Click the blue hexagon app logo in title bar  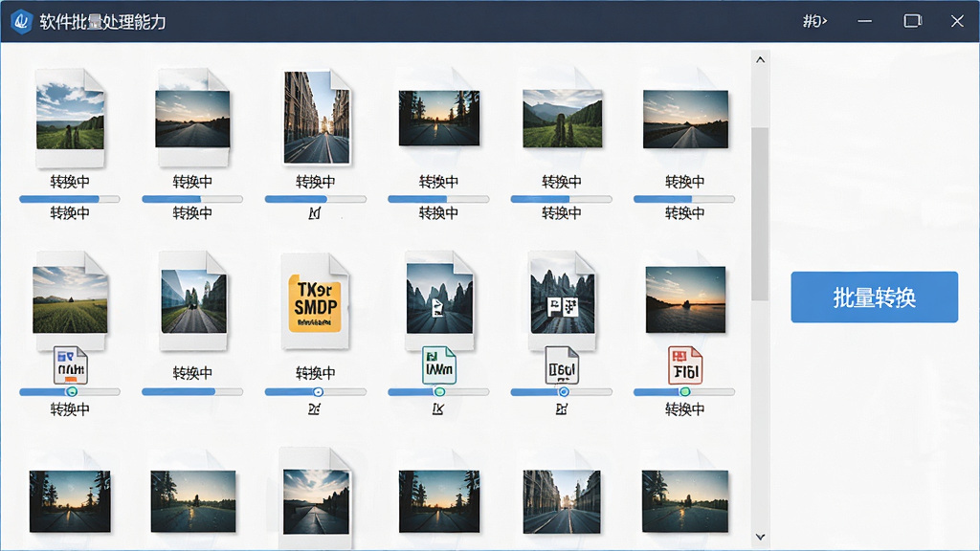[x=21, y=21]
